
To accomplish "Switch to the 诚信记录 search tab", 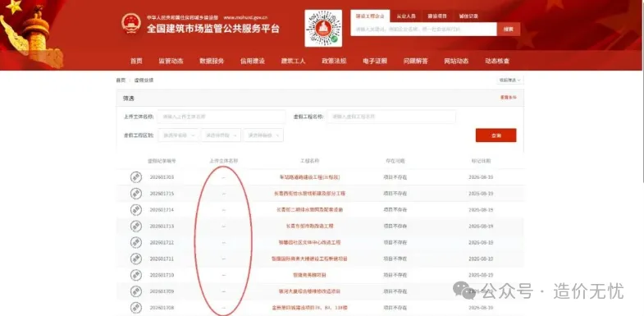I will click(468, 16).
